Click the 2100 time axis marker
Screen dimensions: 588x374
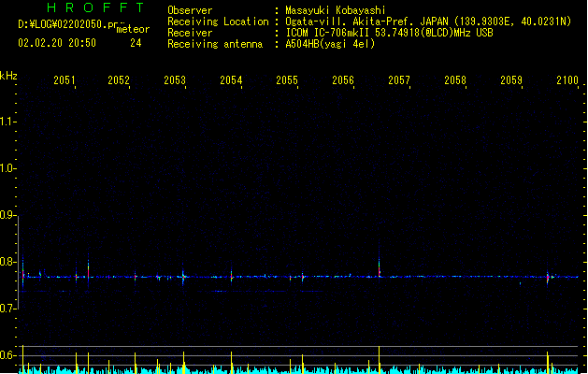(567, 80)
